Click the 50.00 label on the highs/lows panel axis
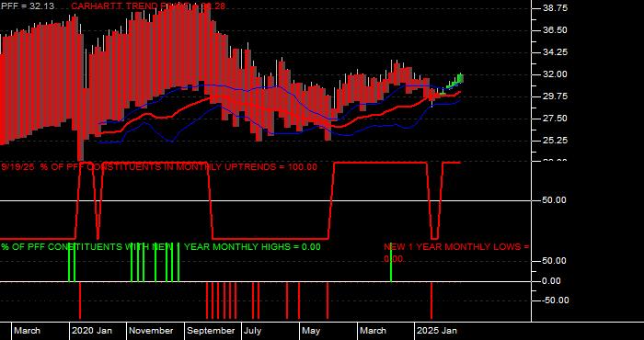644x340 pixels. (556, 261)
